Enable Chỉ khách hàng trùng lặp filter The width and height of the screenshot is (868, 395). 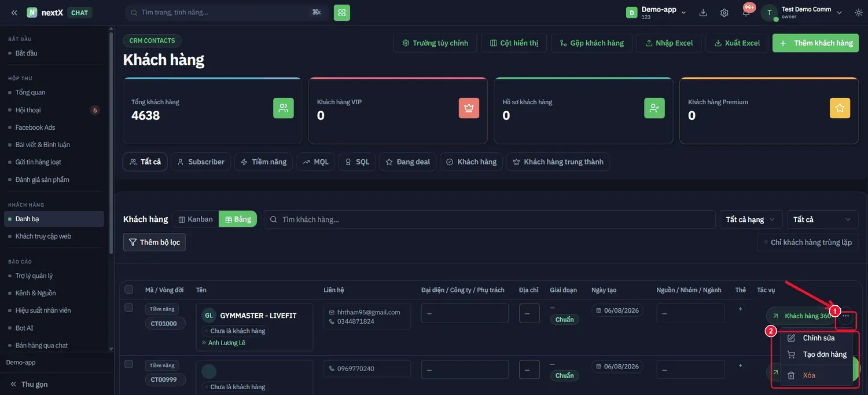(x=808, y=242)
